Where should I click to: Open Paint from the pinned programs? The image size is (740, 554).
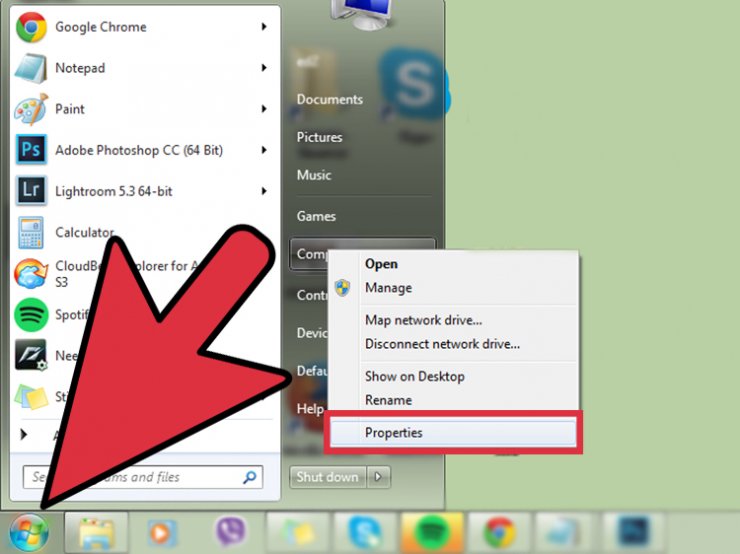tap(70, 109)
